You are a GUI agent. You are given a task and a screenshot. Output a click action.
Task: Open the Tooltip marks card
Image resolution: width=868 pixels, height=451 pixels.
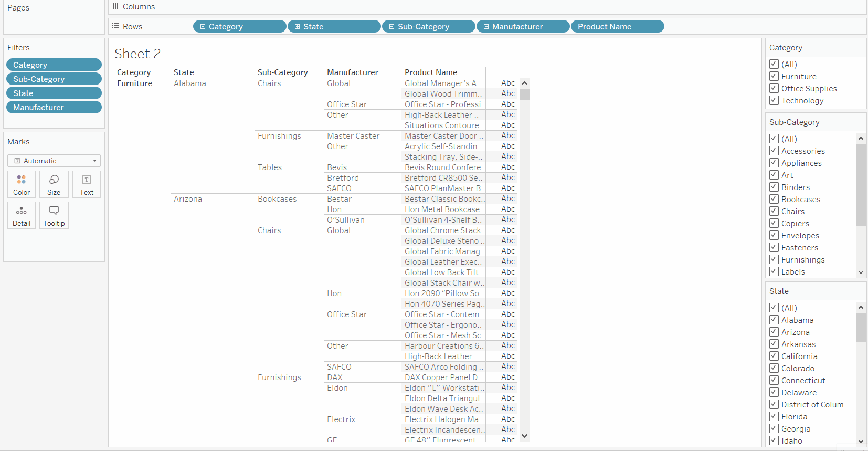pos(54,215)
